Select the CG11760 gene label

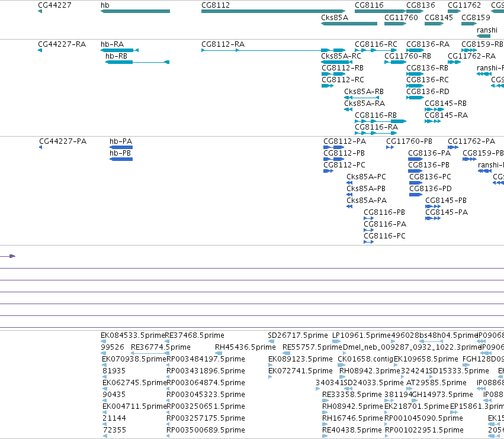[x=401, y=17]
